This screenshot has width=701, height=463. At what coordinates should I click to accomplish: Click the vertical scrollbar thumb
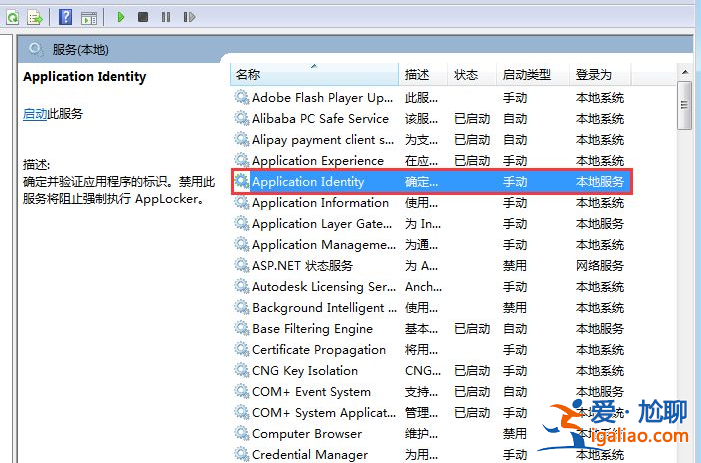coord(684,105)
